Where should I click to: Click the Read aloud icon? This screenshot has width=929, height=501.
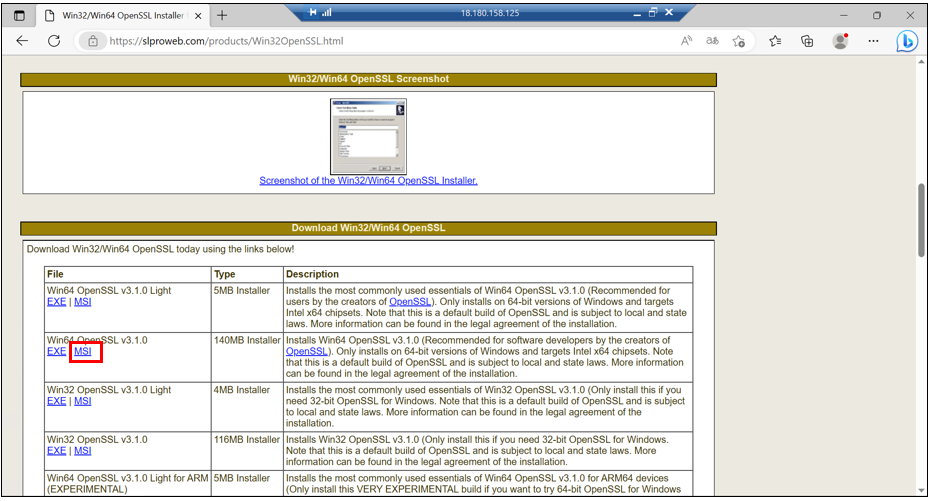[686, 41]
